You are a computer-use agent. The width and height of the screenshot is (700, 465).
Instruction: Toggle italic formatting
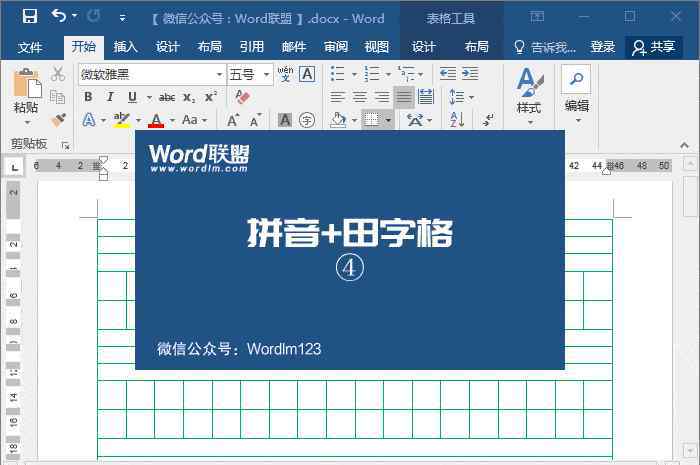[110, 97]
